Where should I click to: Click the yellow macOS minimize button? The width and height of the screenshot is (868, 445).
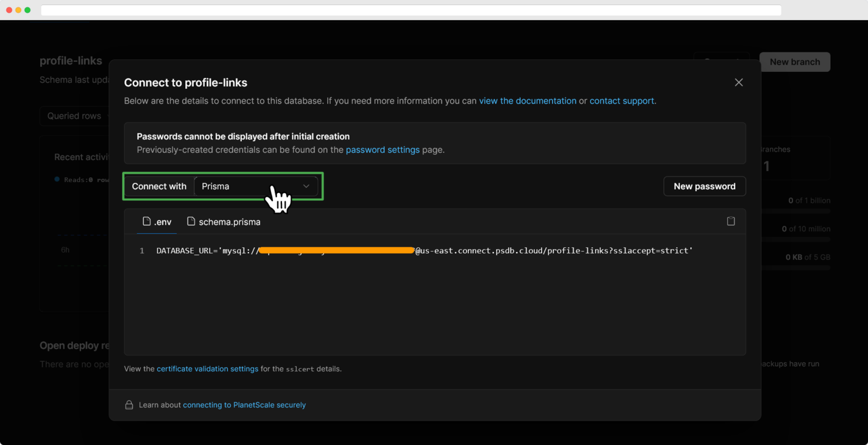[x=18, y=10]
